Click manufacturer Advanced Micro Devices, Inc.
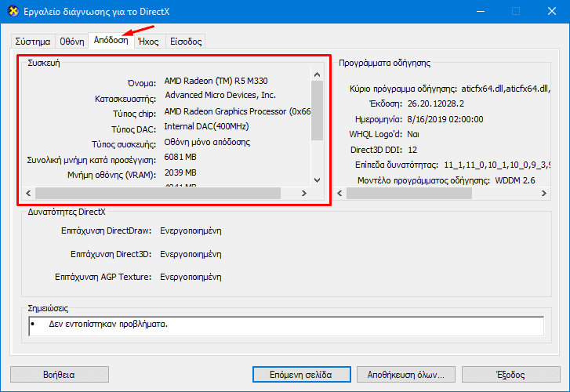This screenshot has width=570, height=392. [x=220, y=96]
